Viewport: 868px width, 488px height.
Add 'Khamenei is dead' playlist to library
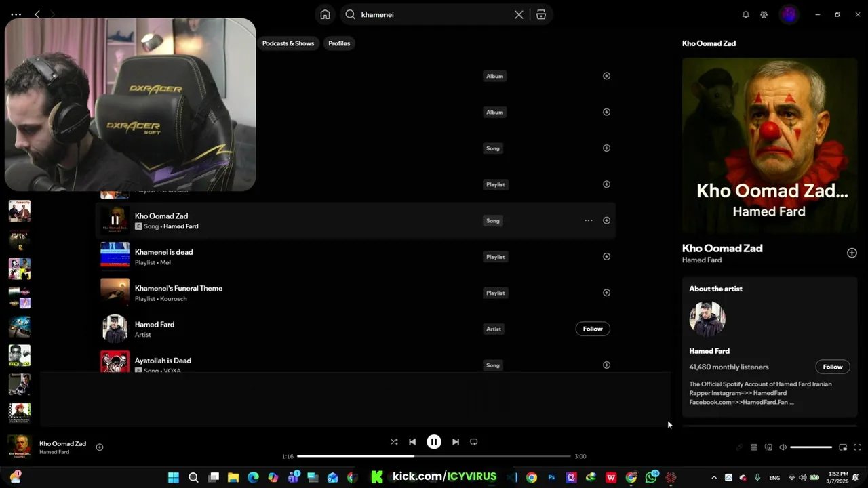(606, 256)
